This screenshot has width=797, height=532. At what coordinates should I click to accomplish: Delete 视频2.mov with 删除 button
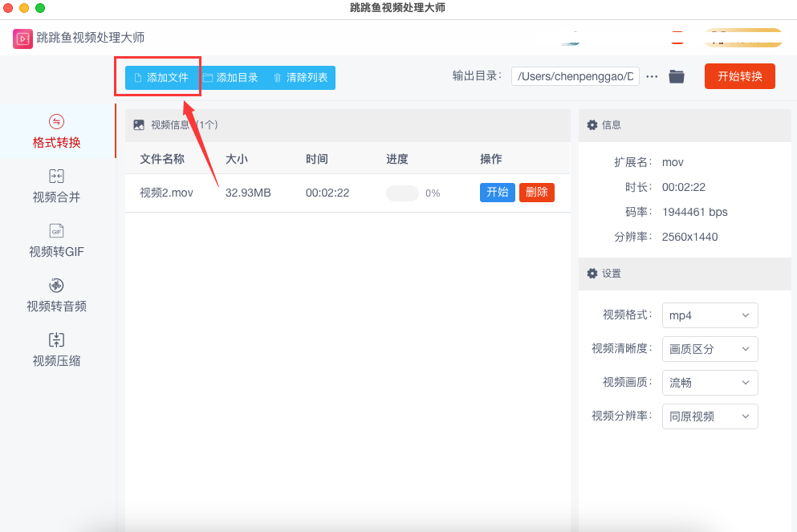[537, 193]
